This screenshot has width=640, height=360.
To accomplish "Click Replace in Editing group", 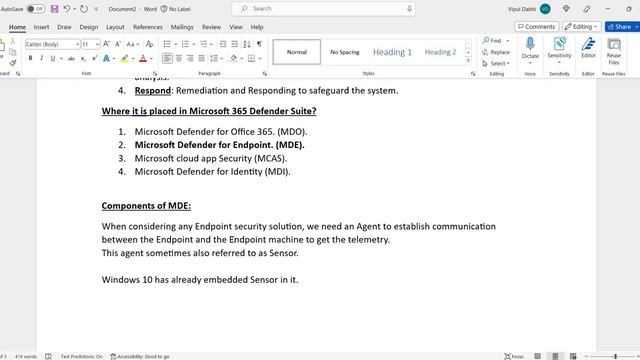I will pos(496,52).
